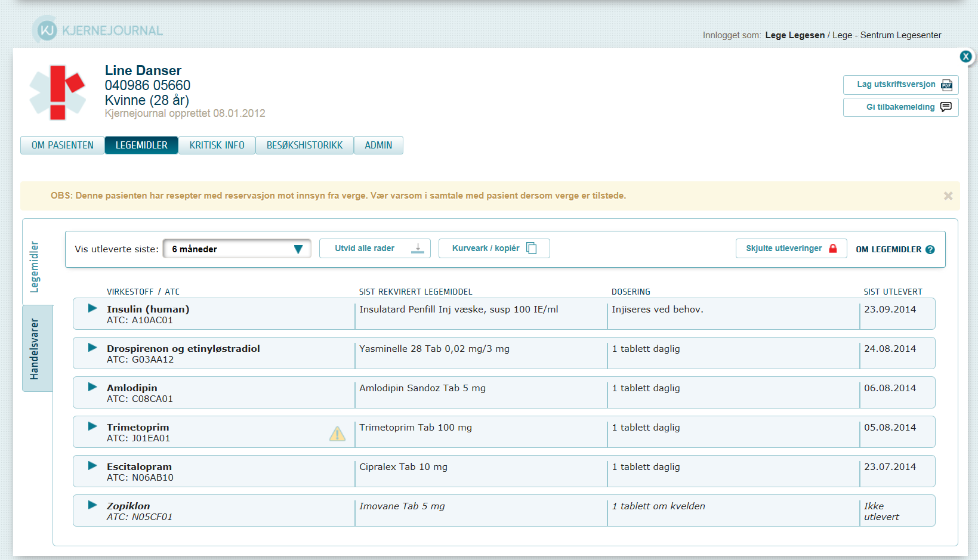Click the SIST REKVIRERT LEGEMIDDEL column header

pyautogui.click(x=415, y=292)
